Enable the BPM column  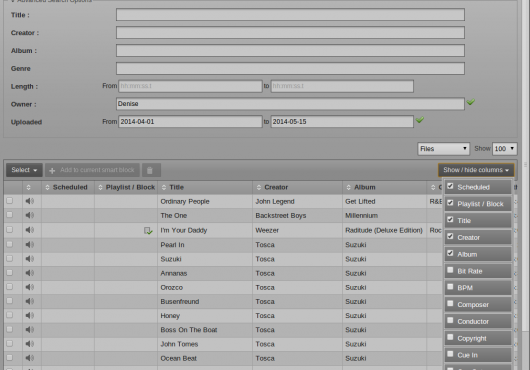coord(450,287)
